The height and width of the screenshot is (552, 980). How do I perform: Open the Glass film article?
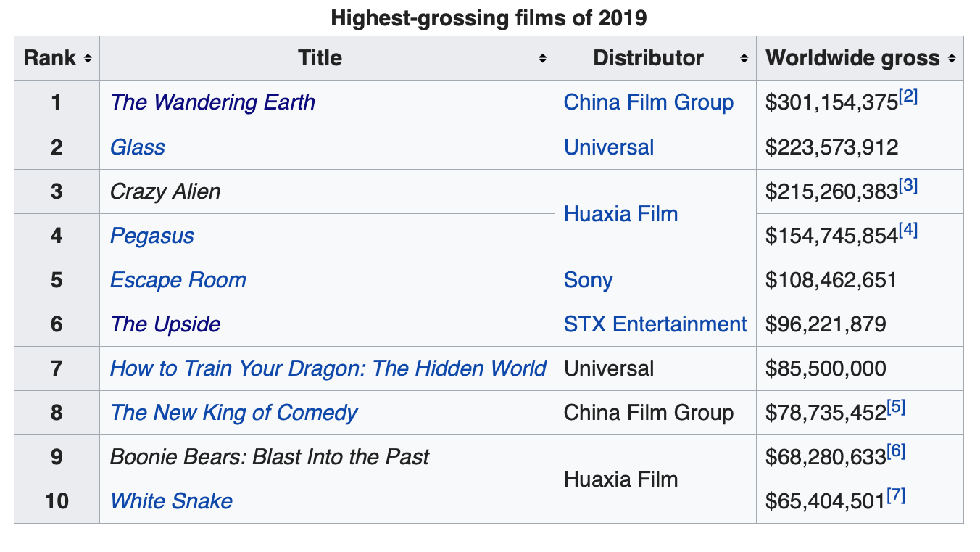click(137, 147)
